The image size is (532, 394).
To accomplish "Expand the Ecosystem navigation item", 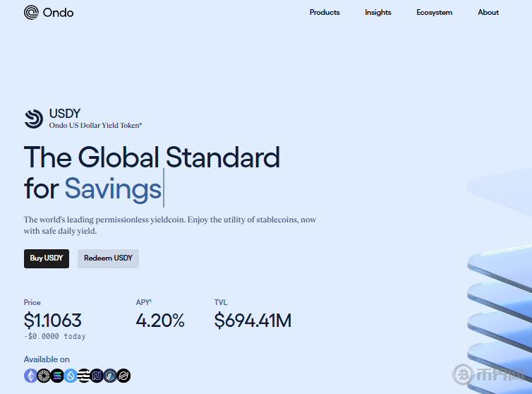I will 435,12.
